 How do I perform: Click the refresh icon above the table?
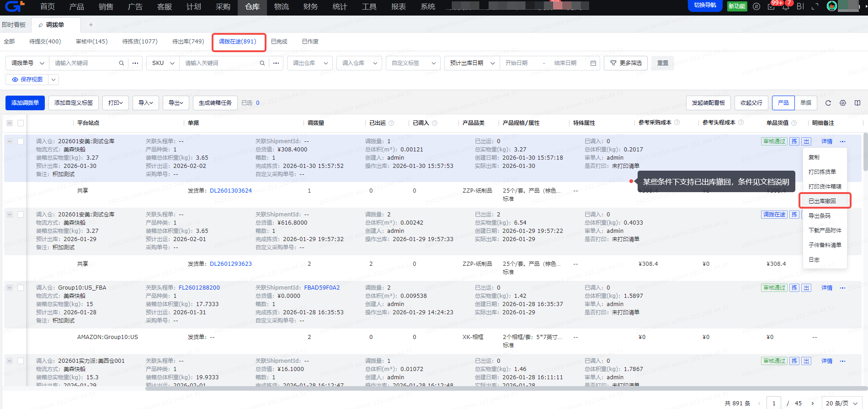pos(828,103)
